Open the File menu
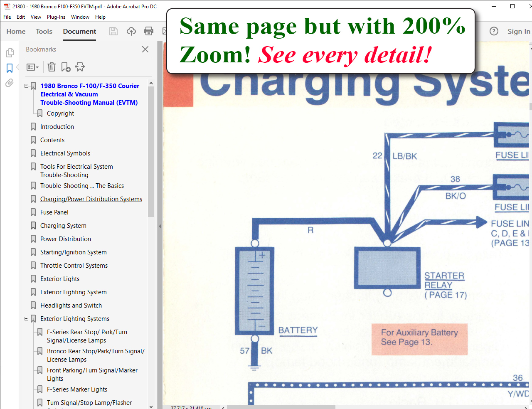532x409 pixels. click(x=7, y=17)
